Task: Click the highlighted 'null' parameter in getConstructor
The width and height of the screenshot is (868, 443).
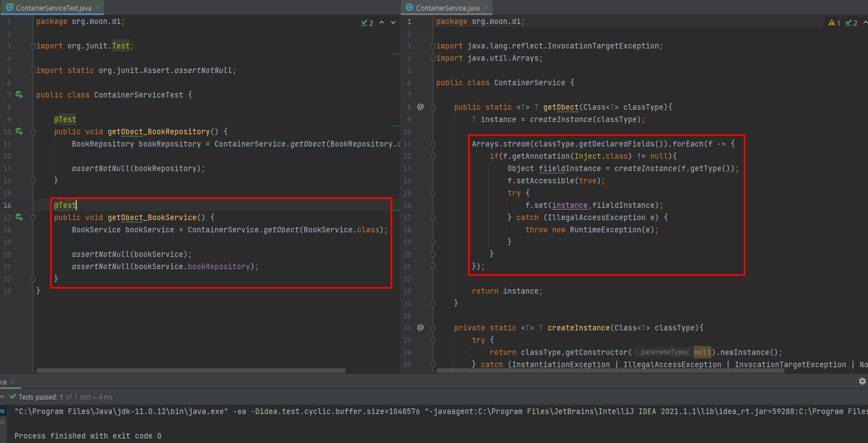Action: (x=702, y=352)
